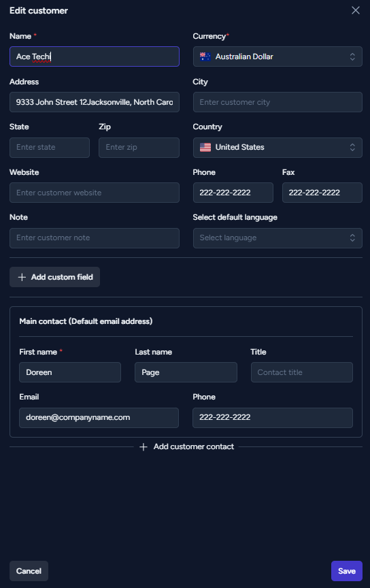Cancel editing the customer
Viewport: 370px width, 588px height.
(29, 571)
